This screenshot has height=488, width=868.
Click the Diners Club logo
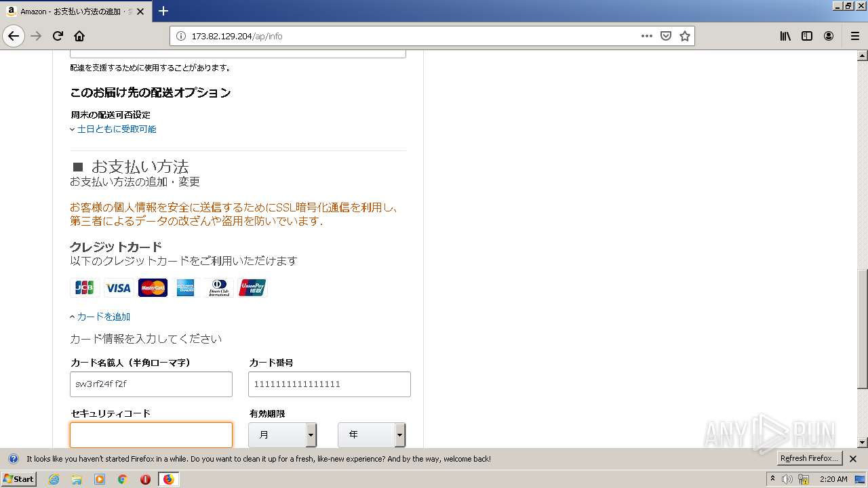point(219,288)
